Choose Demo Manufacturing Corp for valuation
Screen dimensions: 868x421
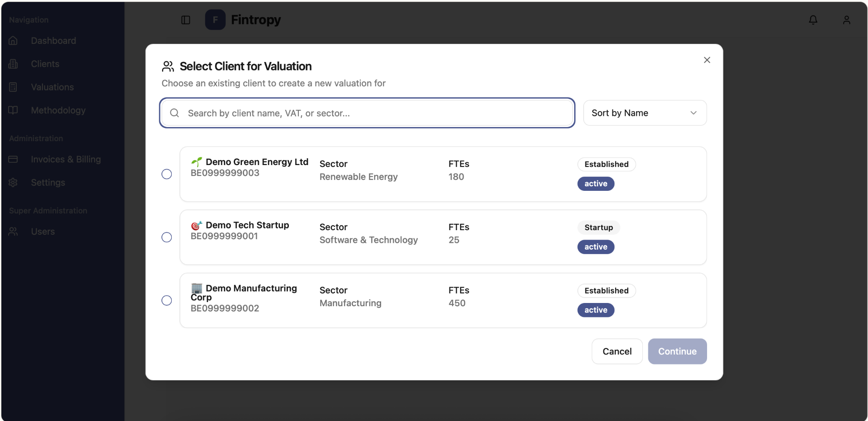tap(166, 300)
